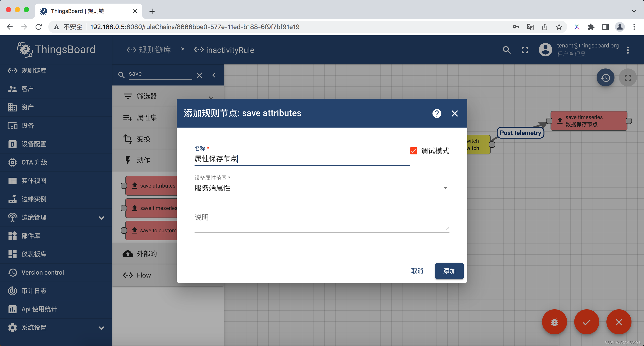The width and height of the screenshot is (644, 346).
Task: Click the browser address bar URL
Action: 195,27
